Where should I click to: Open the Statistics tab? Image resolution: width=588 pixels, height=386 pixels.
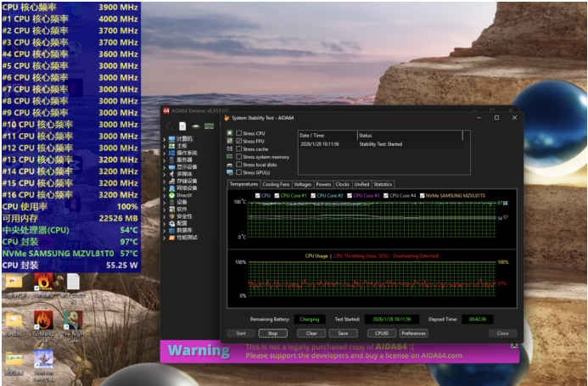click(x=383, y=184)
